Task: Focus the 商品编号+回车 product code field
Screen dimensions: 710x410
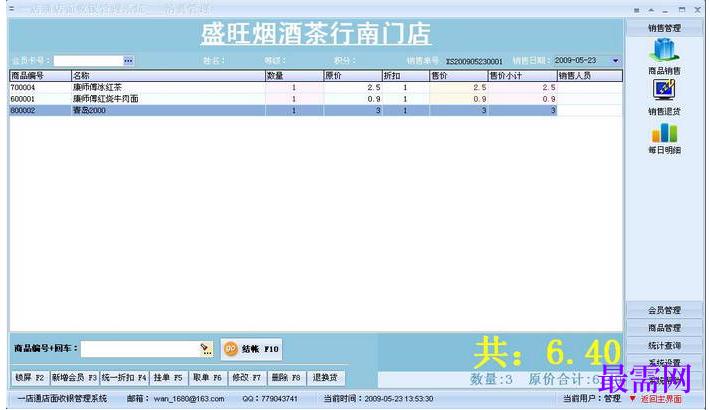Action: click(x=140, y=349)
